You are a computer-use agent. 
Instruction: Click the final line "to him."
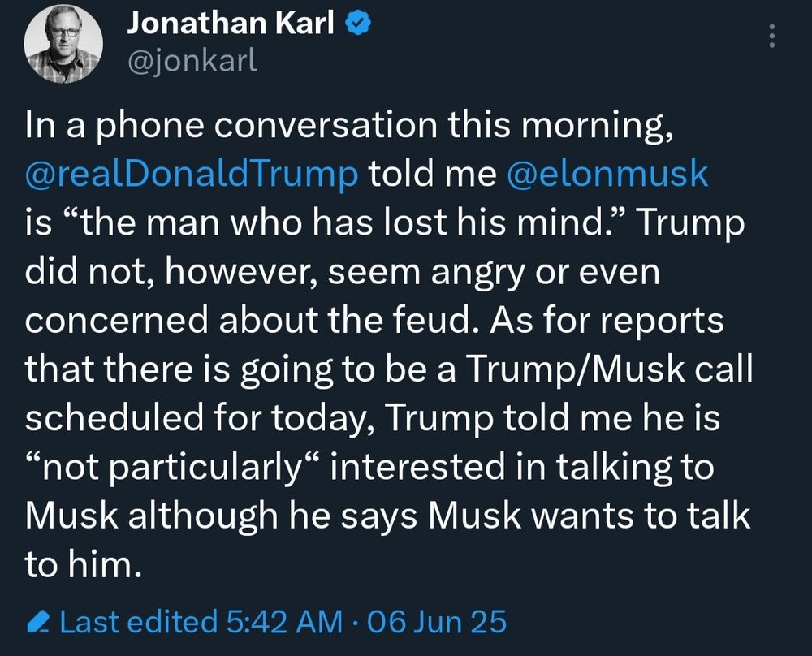tap(78, 565)
